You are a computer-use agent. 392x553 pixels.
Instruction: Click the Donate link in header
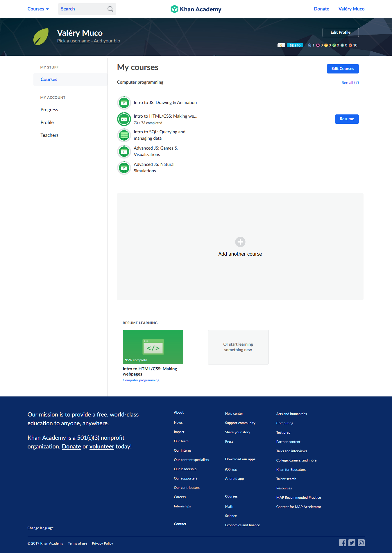(x=321, y=9)
